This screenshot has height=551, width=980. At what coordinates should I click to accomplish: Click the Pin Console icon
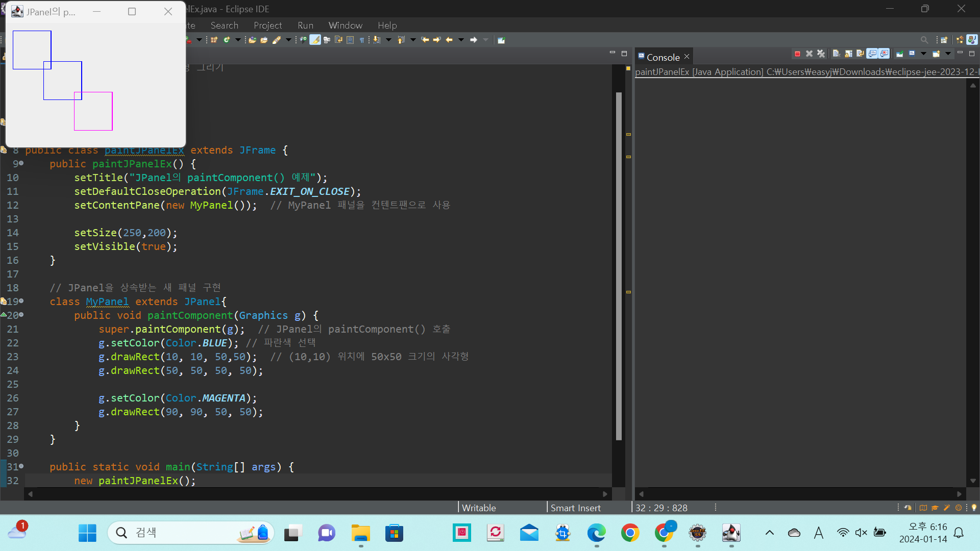(900, 54)
